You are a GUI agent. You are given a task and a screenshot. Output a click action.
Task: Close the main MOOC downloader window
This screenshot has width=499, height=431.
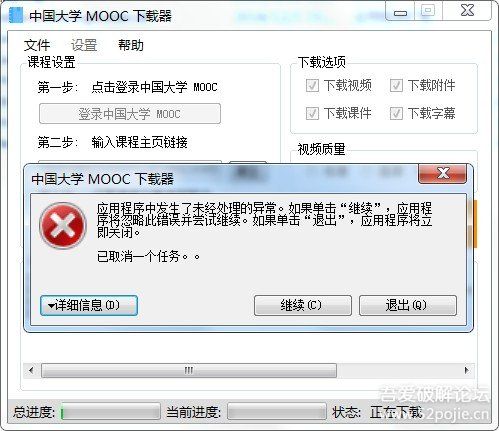tap(467, 11)
